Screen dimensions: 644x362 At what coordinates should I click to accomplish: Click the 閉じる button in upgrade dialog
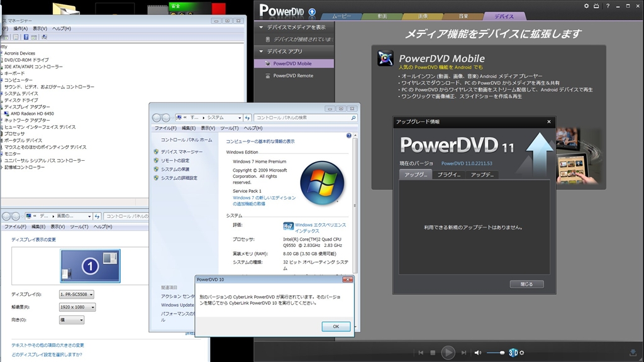coord(526,284)
